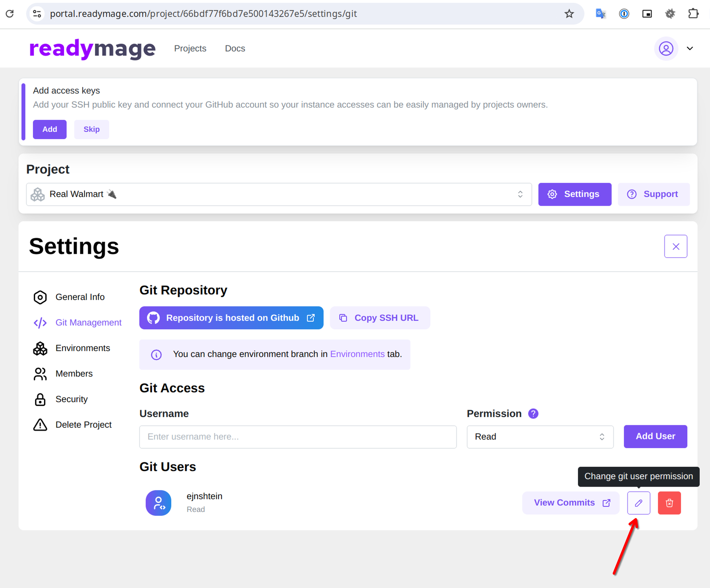The width and height of the screenshot is (710, 588).
Task: Click ejnshtein git user avatar
Action: [x=158, y=503]
